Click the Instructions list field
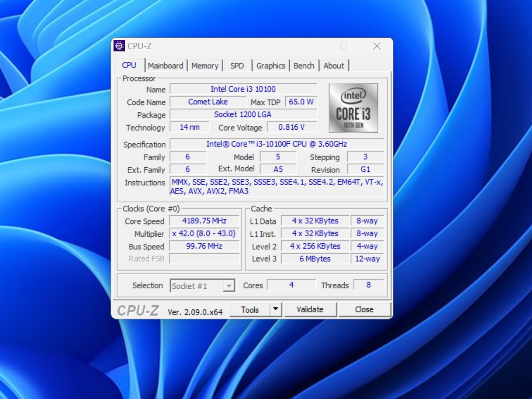 [277, 187]
